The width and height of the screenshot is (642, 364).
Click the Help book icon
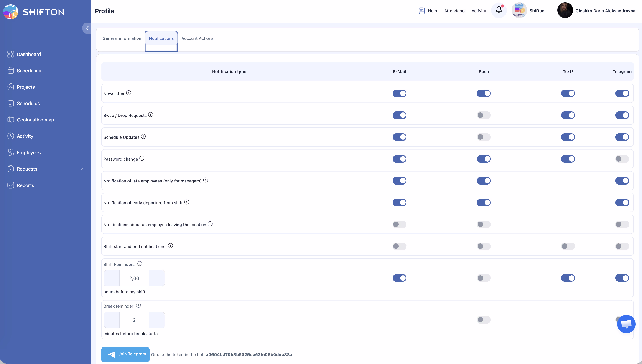tap(422, 11)
